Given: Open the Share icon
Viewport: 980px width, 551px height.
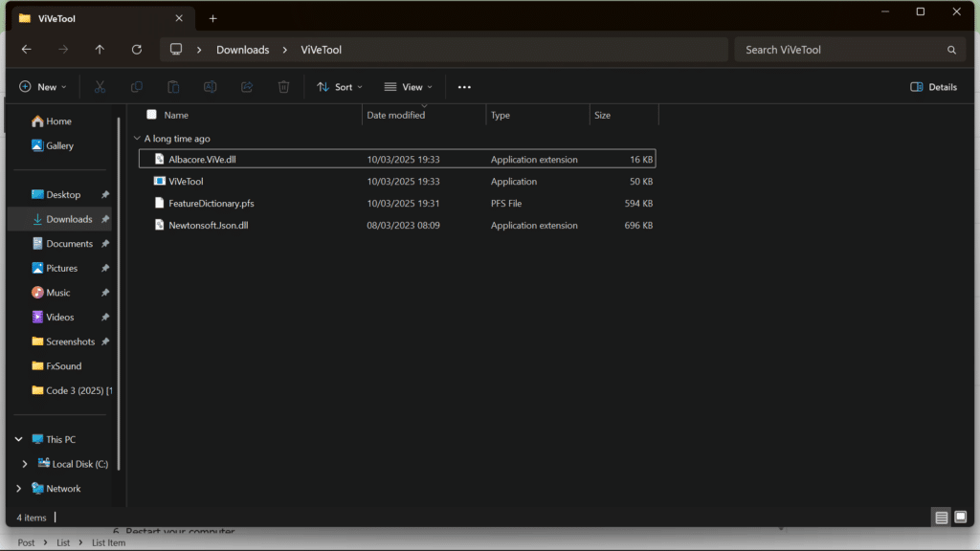Looking at the screenshot, I should (246, 86).
